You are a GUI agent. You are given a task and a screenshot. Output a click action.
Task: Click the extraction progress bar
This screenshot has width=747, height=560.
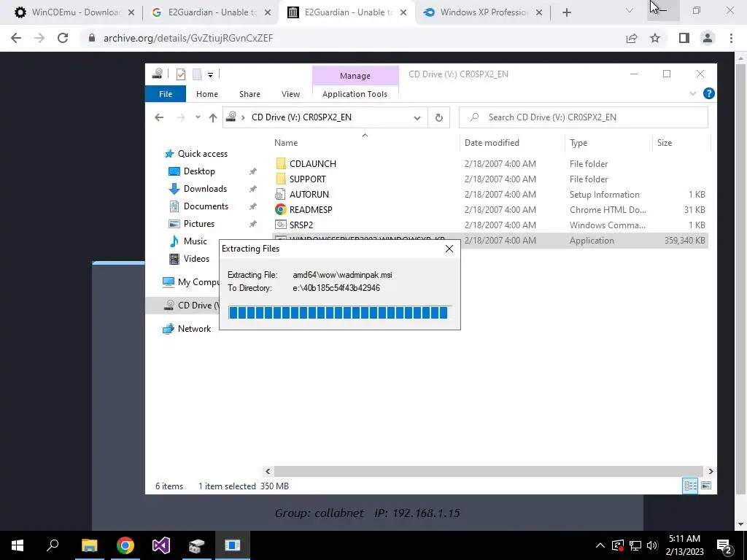tap(338, 312)
